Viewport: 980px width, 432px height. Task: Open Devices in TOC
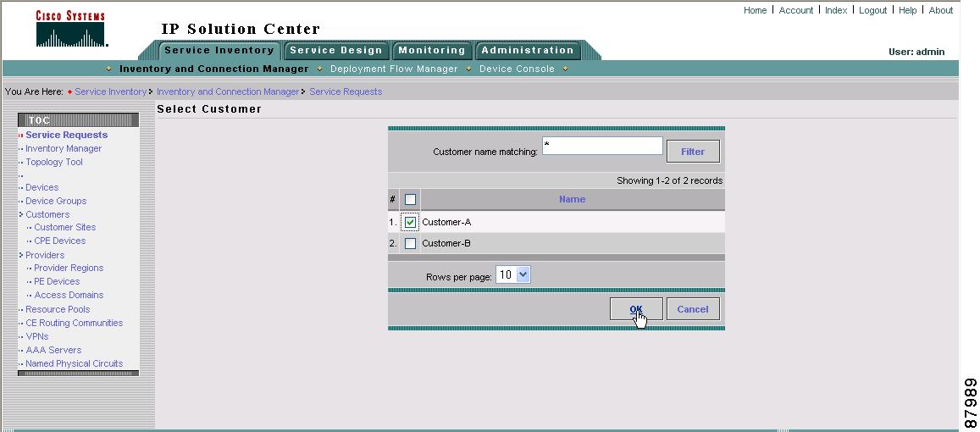pos(42,187)
